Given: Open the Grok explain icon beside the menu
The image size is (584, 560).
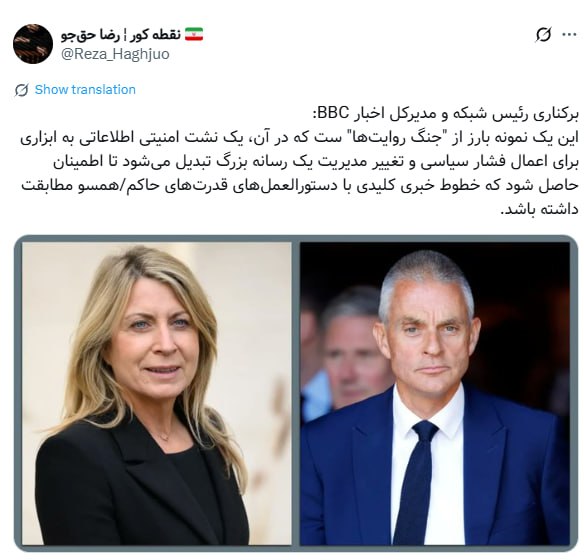Looking at the screenshot, I should [543, 35].
